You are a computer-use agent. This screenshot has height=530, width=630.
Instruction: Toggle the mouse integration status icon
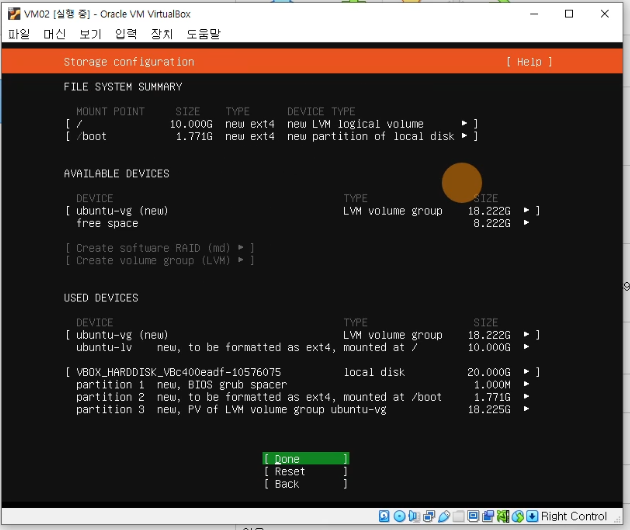518,516
